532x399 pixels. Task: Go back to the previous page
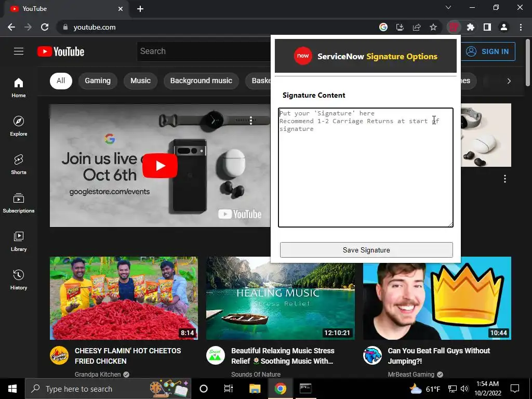[x=11, y=27]
